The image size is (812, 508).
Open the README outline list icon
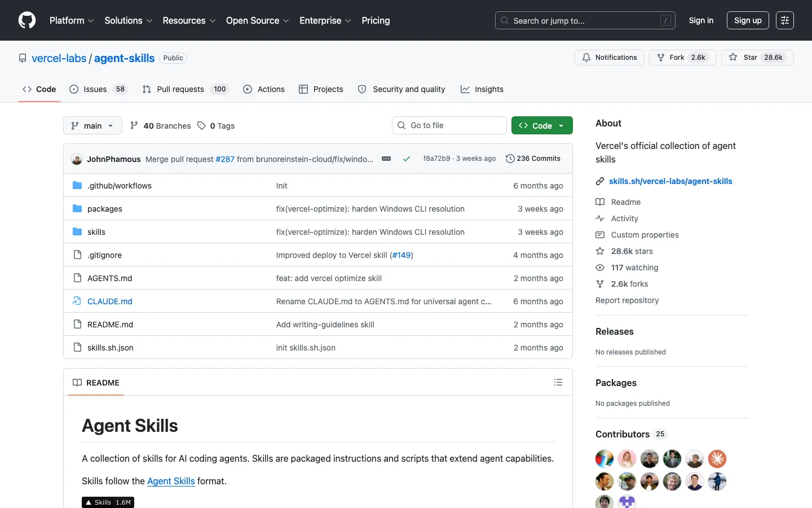pyautogui.click(x=558, y=382)
